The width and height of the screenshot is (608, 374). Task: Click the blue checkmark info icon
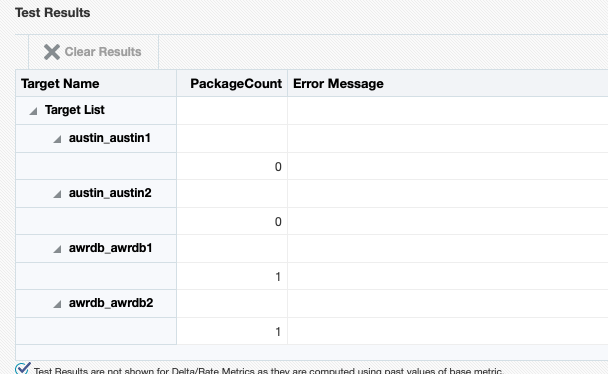[22, 368]
